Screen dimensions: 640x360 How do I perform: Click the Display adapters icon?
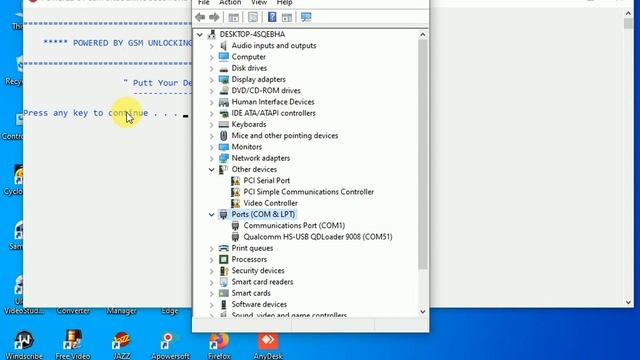tap(223, 79)
